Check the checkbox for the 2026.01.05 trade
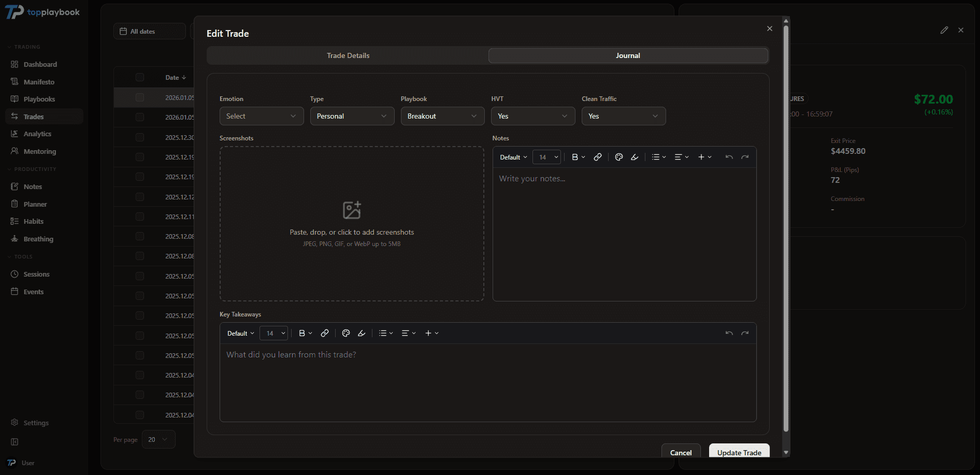Viewport: 980px width, 475px height. (140, 97)
